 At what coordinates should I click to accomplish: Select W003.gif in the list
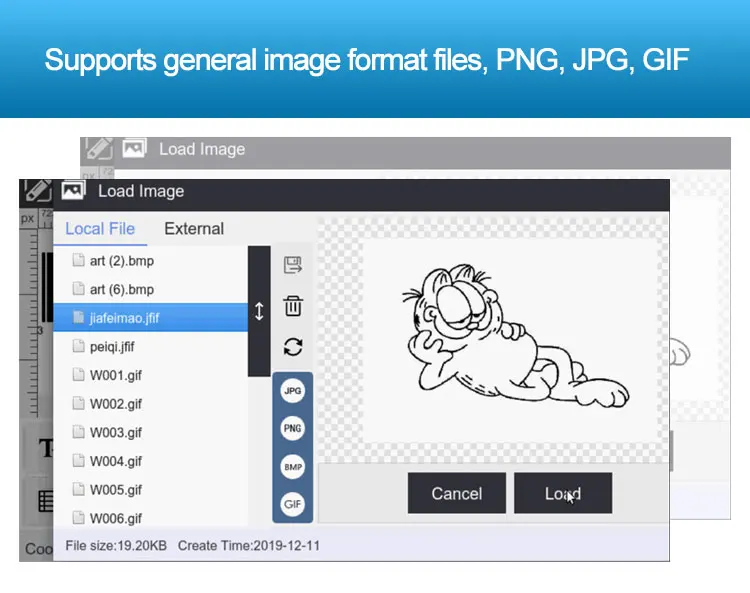pyautogui.click(x=116, y=433)
